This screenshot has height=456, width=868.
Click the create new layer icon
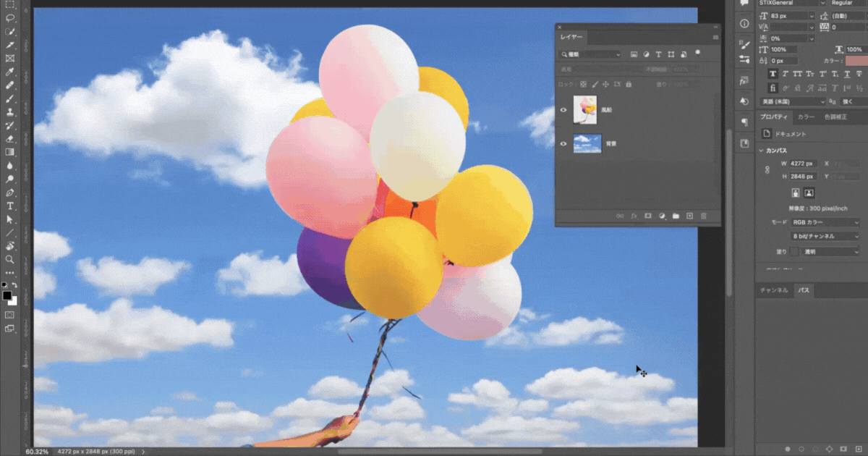tap(689, 216)
